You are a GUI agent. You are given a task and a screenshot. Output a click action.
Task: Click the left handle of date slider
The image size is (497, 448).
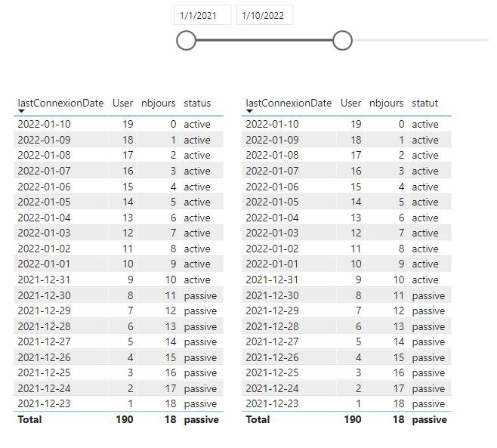[x=186, y=40]
